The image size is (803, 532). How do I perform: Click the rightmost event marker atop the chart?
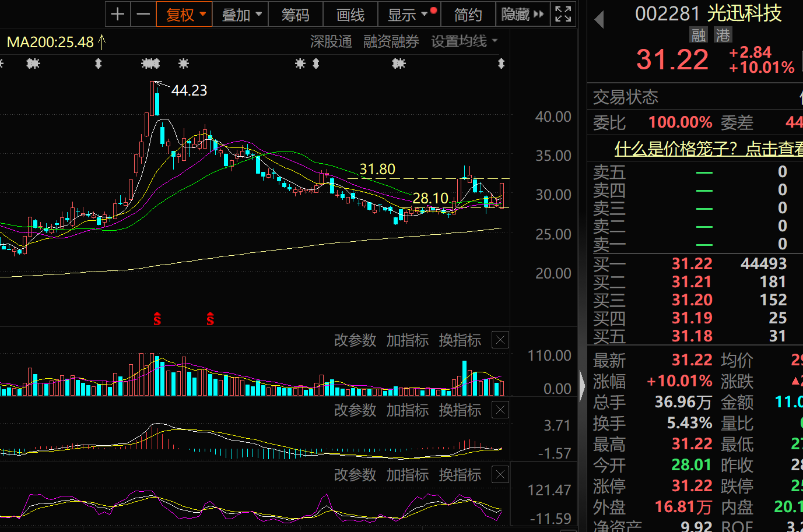pos(501,63)
